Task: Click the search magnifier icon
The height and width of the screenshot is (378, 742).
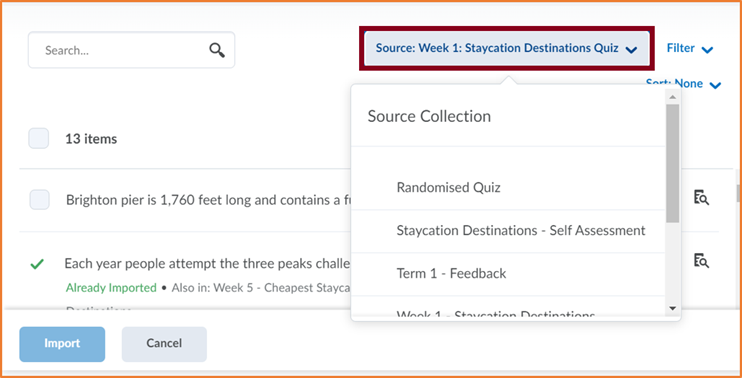Action: coord(217,50)
